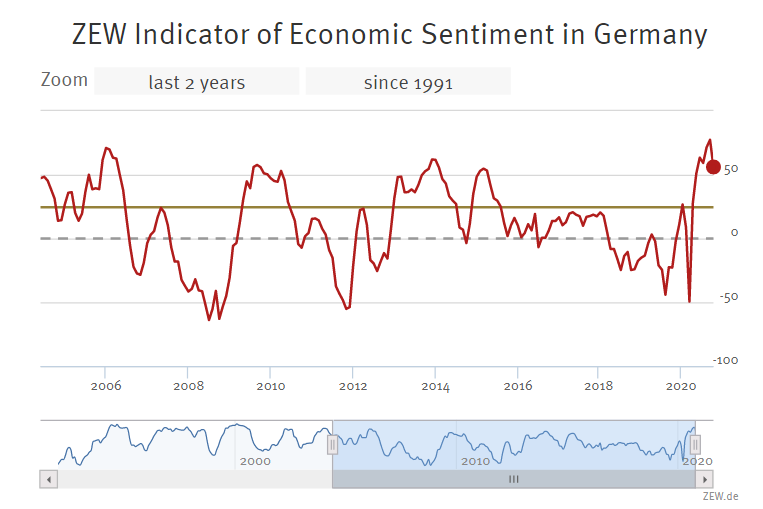Open the ZEW.de credit link
Image resolution: width=763 pixels, height=509 pixels.
pyautogui.click(x=719, y=495)
